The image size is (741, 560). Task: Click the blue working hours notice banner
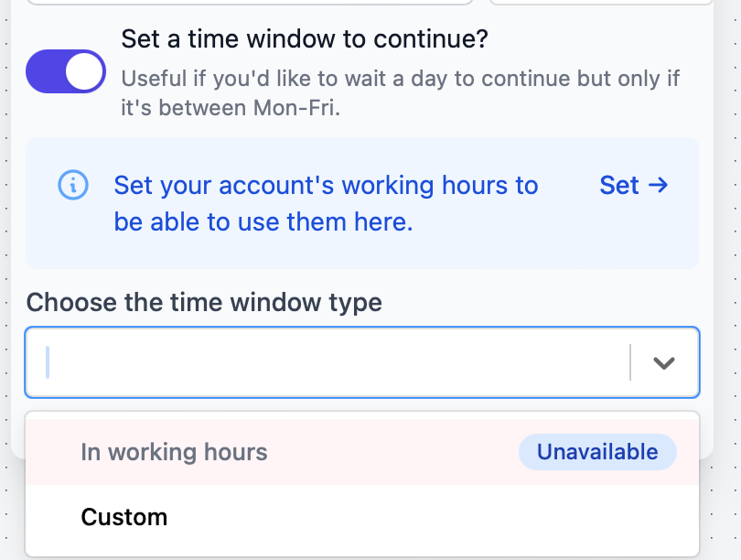pos(362,202)
